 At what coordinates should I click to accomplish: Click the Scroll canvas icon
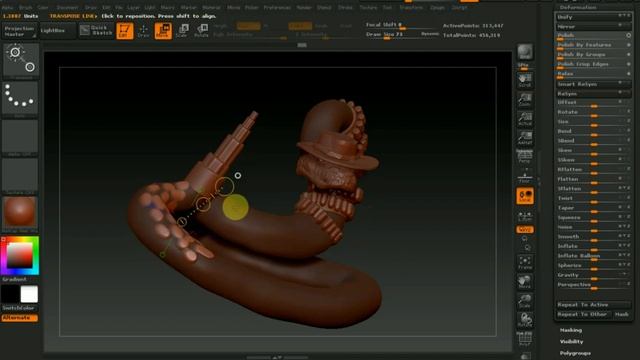pos(525,80)
